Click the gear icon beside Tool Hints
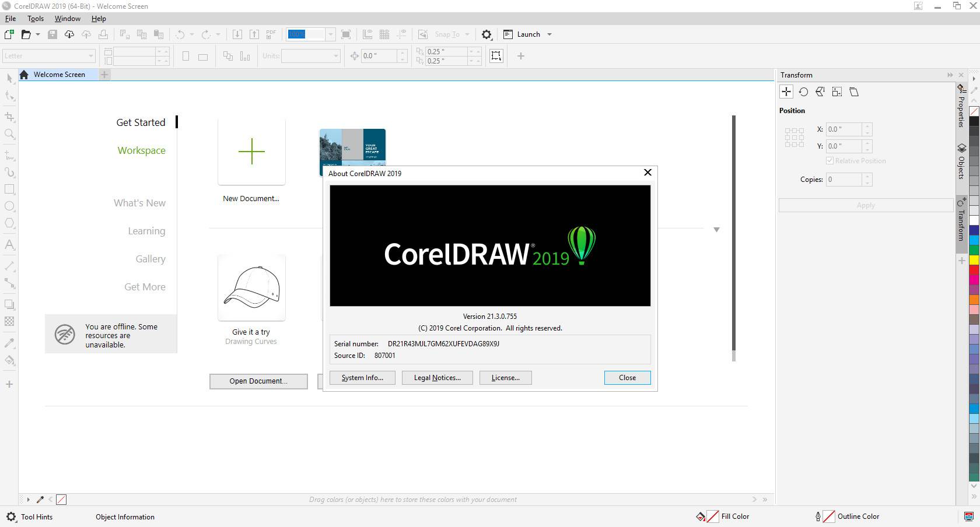980x527 pixels. coord(11,517)
